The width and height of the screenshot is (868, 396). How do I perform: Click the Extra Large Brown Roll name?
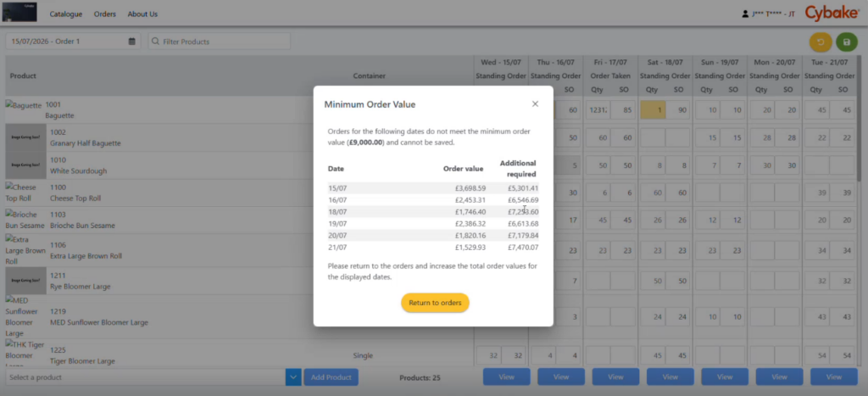(86, 256)
